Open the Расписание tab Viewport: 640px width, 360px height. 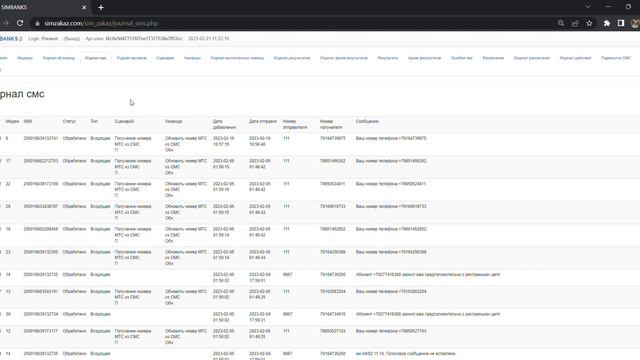pos(493,58)
